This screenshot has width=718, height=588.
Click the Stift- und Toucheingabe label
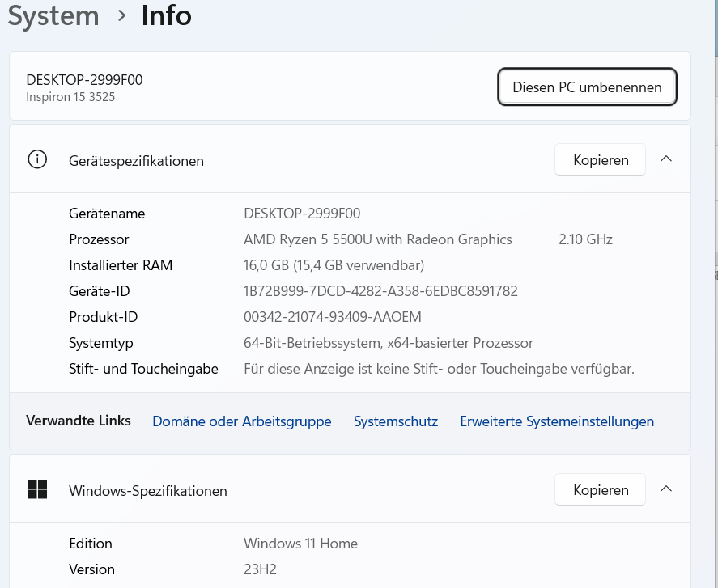click(143, 369)
